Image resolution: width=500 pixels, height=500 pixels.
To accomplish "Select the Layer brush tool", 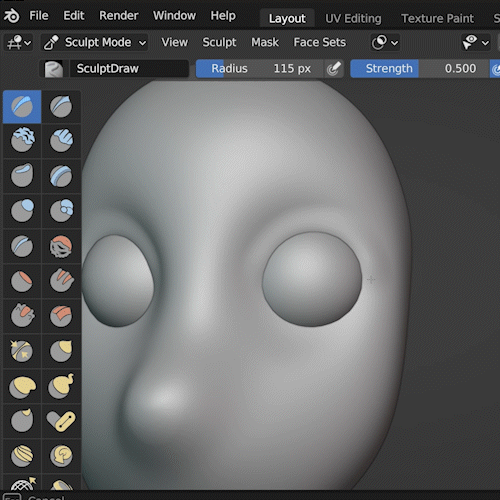I will click(x=61, y=176).
